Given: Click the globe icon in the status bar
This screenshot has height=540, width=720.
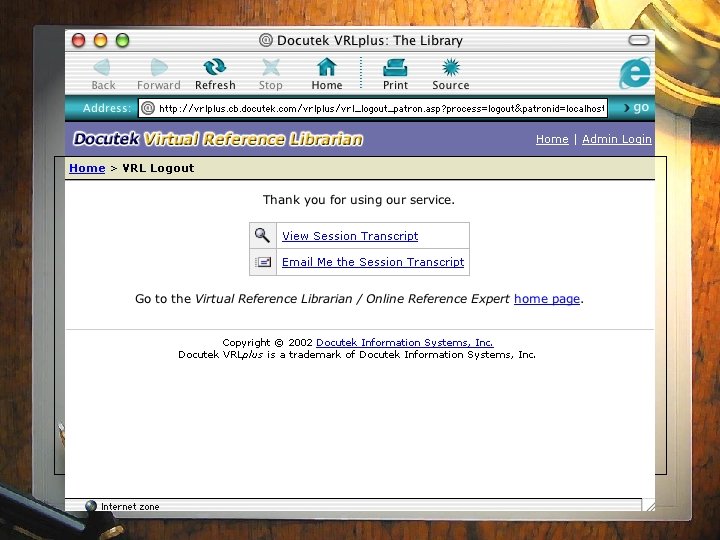Looking at the screenshot, I should [x=91, y=506].
